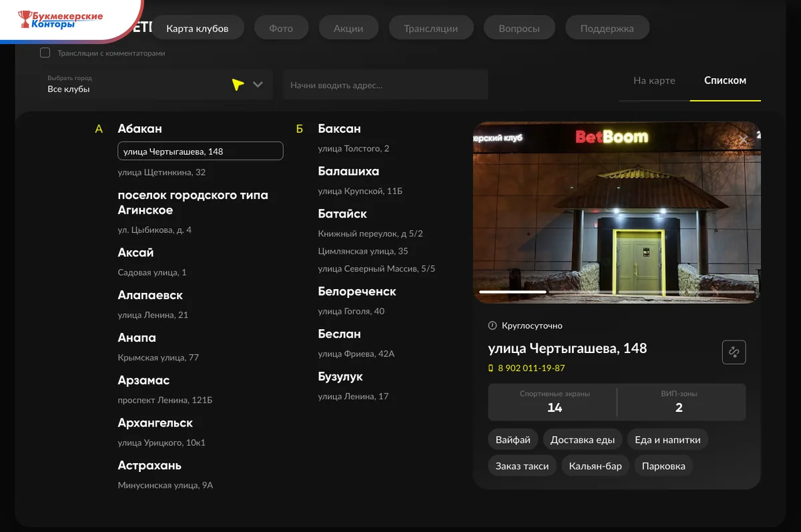Click the Еда и напитки tag
The width and height of the screenshot is (801, 532).
pos(667,440)
